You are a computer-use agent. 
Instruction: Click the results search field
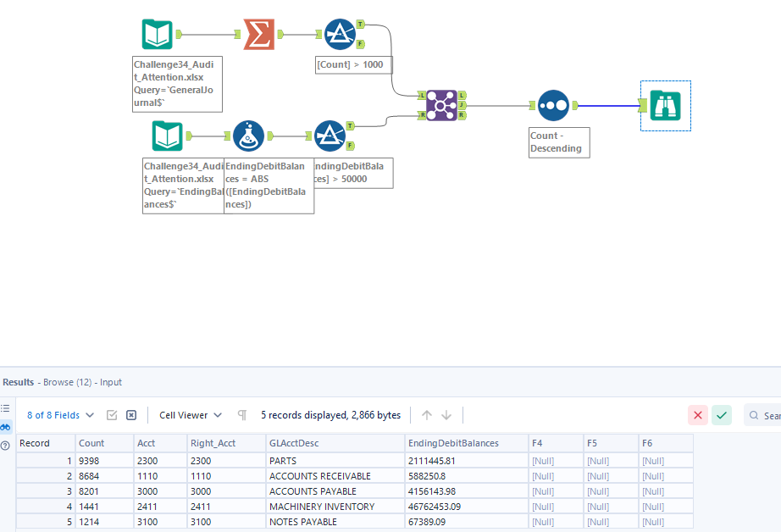pos(767,416)
